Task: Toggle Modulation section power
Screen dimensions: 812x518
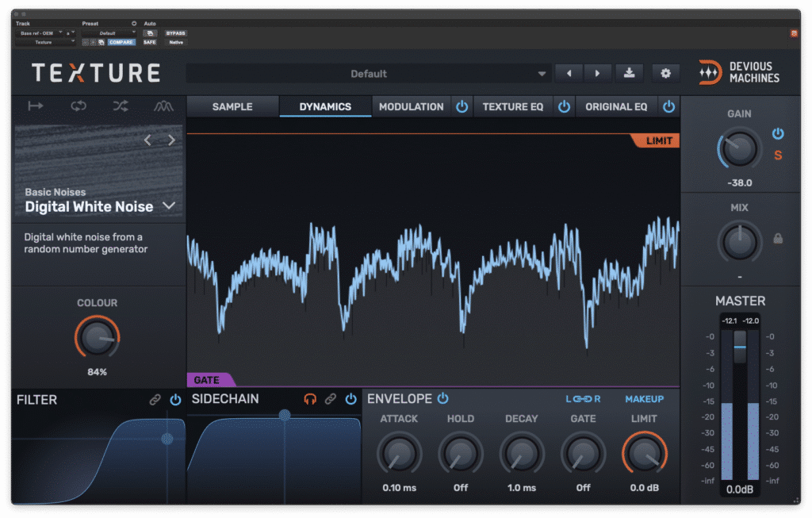Action: pos(462,107)
